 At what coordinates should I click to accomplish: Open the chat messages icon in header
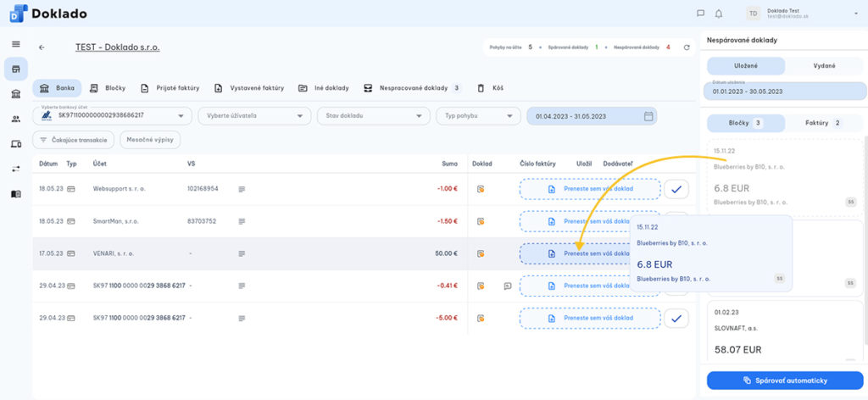(x=701, y=14)
